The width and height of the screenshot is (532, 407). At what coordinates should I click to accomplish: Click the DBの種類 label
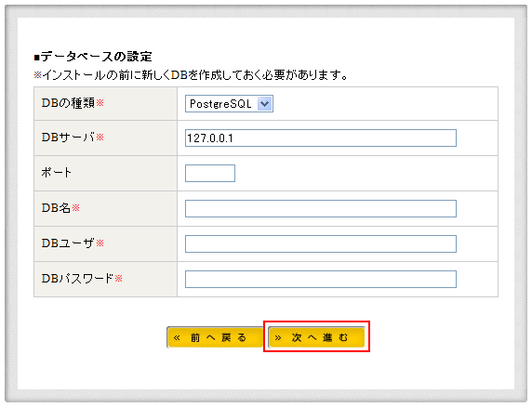(68, 103)
